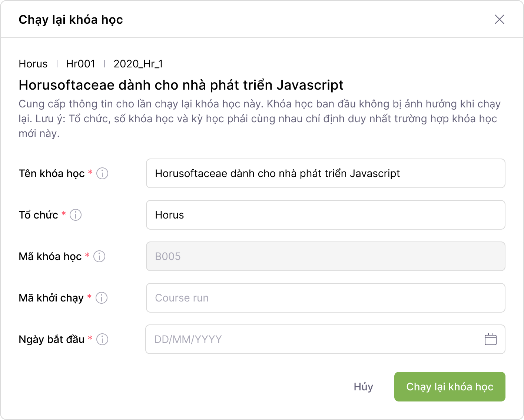
Task: Focus the Tên khóa học text field
Action: [x=325, y=173]
